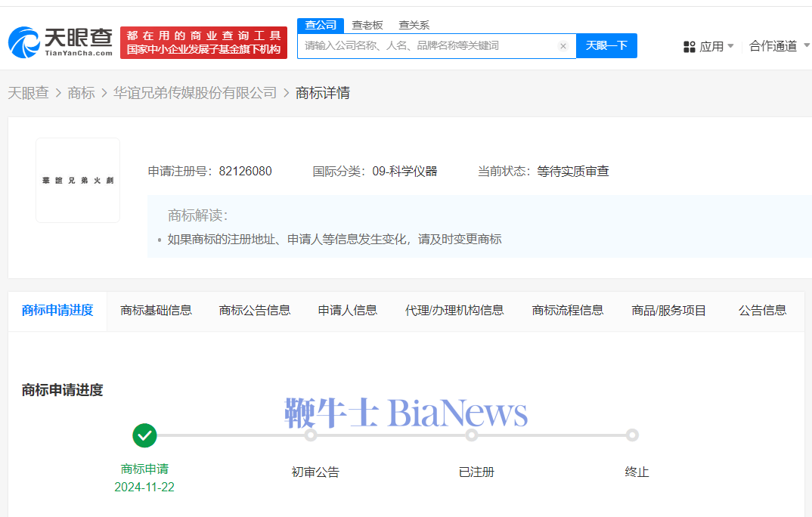Screen dimensions: 812x517
Task: Switch to the 查关系 search tab
Action: pyautogui.click(x=414, y=25)
